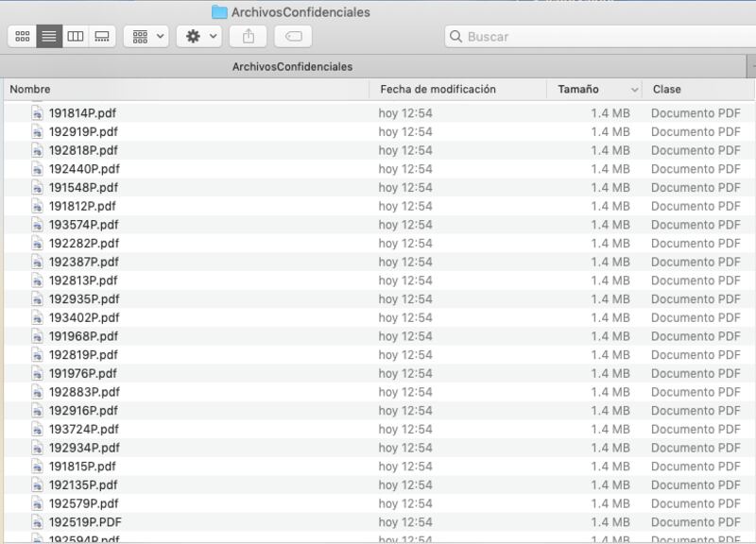756x544 pixels.
Task: Switch to gallery view layout
Action: 102,36
